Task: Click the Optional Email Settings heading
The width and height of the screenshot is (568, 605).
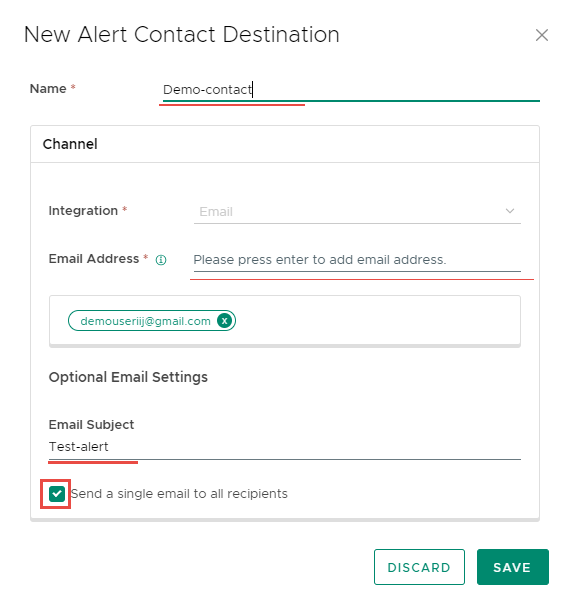Action: (128, 377)
